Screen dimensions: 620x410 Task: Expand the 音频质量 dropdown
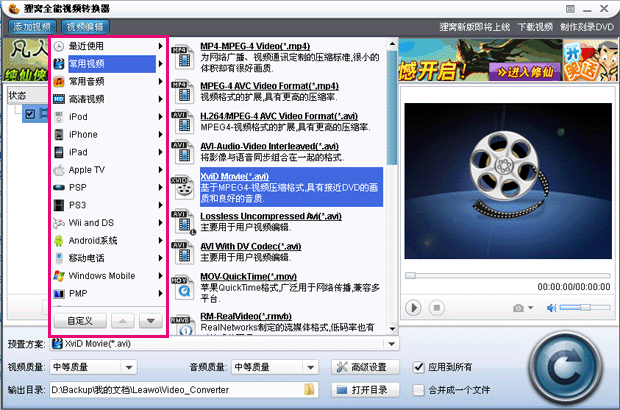pos(311,368)
